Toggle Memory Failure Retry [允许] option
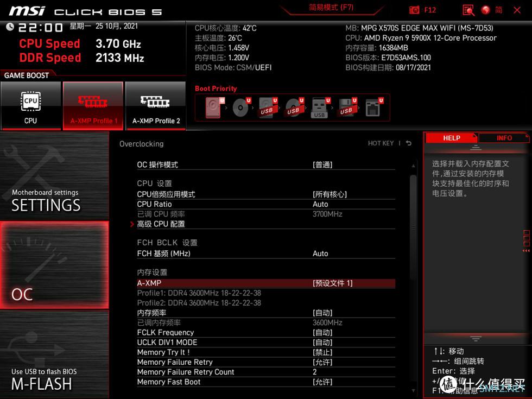 pyautogui.click(x=266, y=362)
